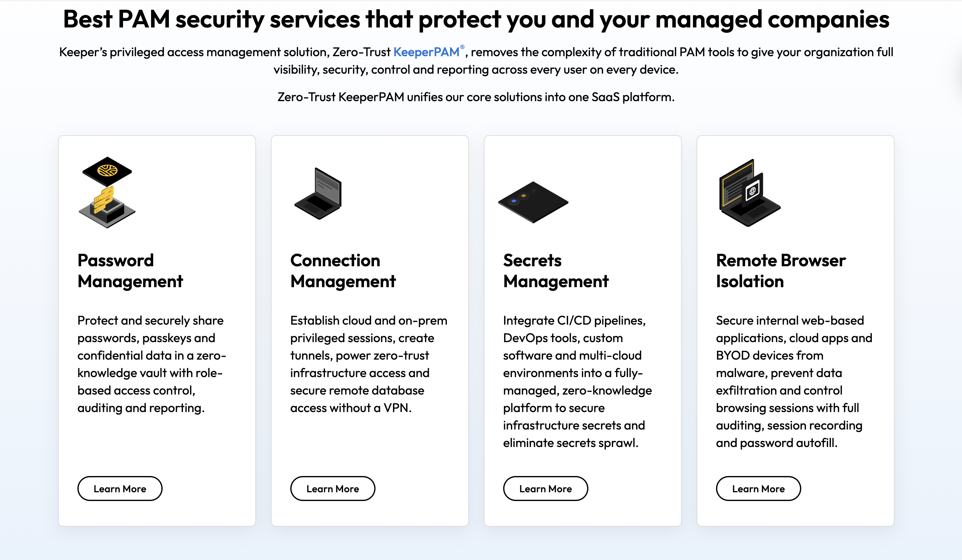Open the KeeperPAM link in the intro
This screenshot has width=962, height=560.
[426, 52]
